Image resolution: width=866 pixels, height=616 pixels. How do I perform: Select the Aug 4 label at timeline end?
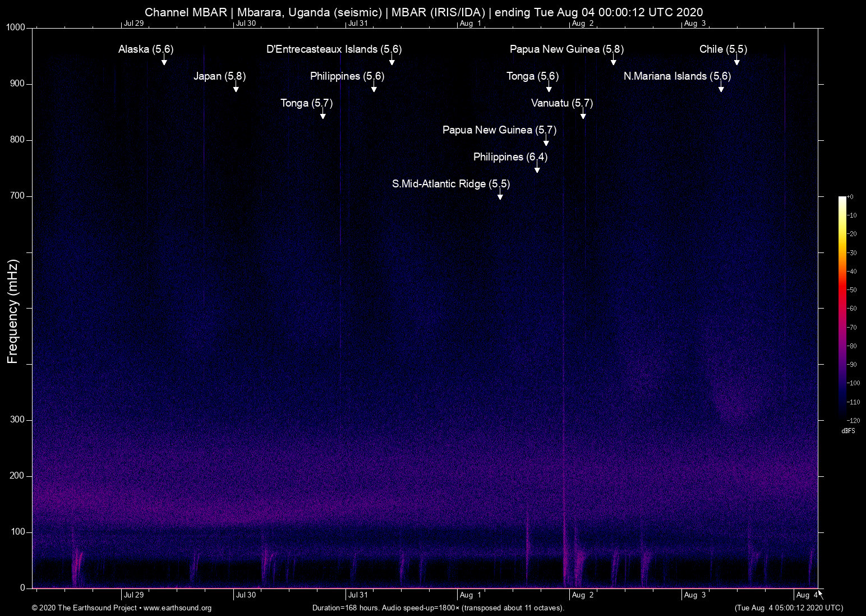click(x=808, y=595)
